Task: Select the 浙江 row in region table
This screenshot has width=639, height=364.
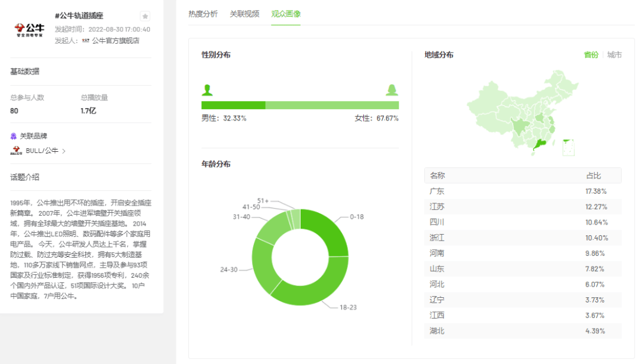Action: 523,238
